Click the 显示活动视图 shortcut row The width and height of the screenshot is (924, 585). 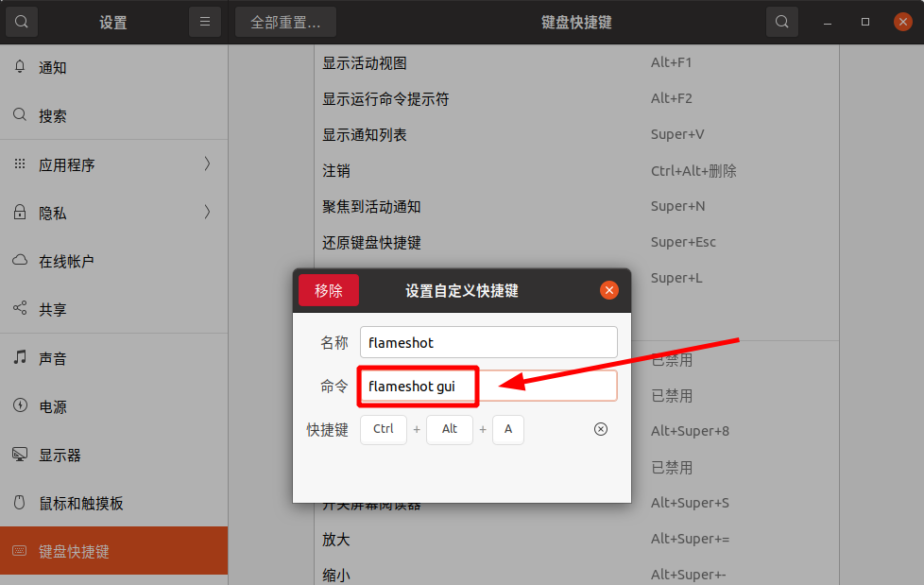(576, 62)
